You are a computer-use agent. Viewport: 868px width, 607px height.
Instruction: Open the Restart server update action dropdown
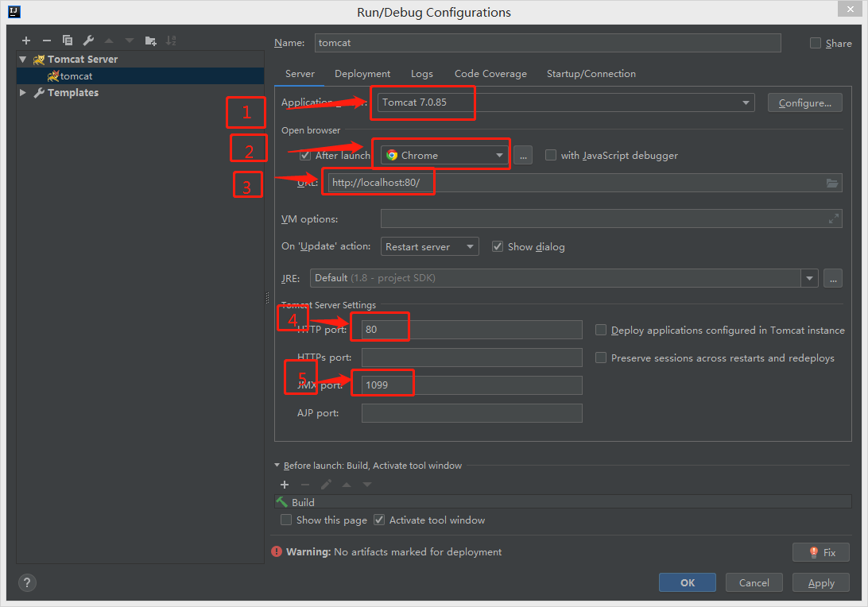(x=429, y=247)
